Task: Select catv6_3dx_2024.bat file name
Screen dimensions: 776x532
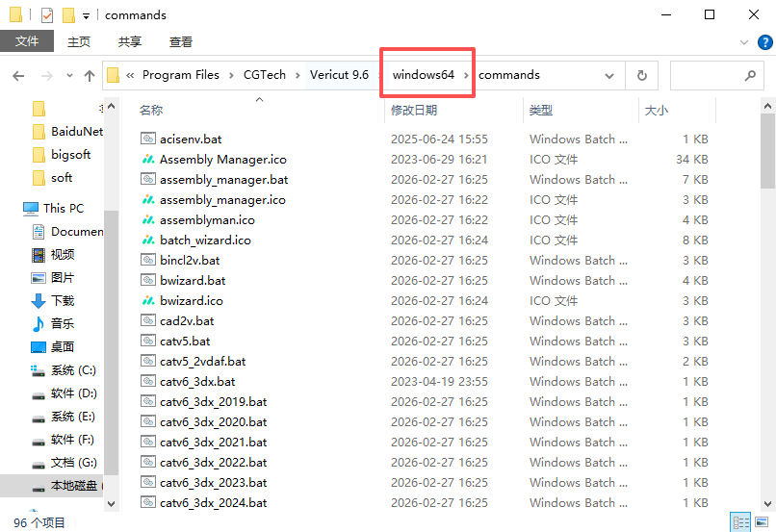Action: tap(214, 503)
